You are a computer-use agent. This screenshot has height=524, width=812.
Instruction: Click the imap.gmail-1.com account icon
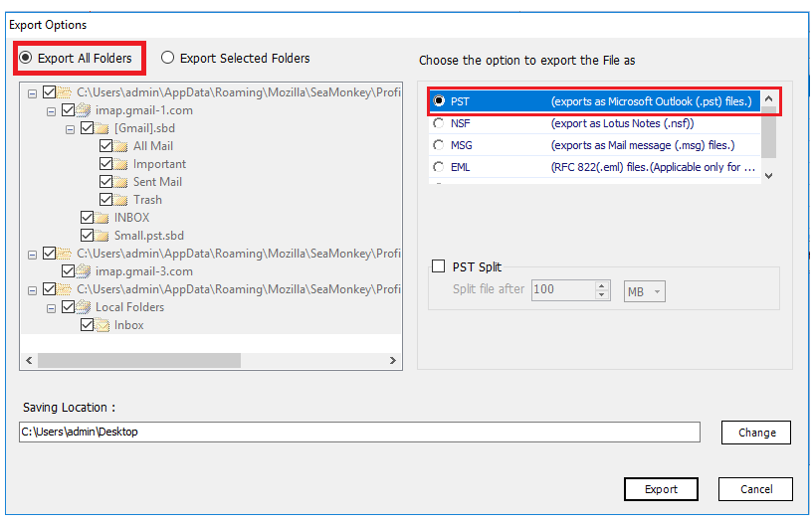(x=84, y=110)
